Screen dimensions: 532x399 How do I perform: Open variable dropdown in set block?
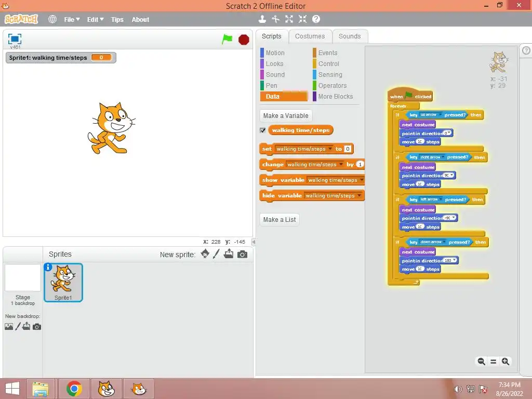330,149
